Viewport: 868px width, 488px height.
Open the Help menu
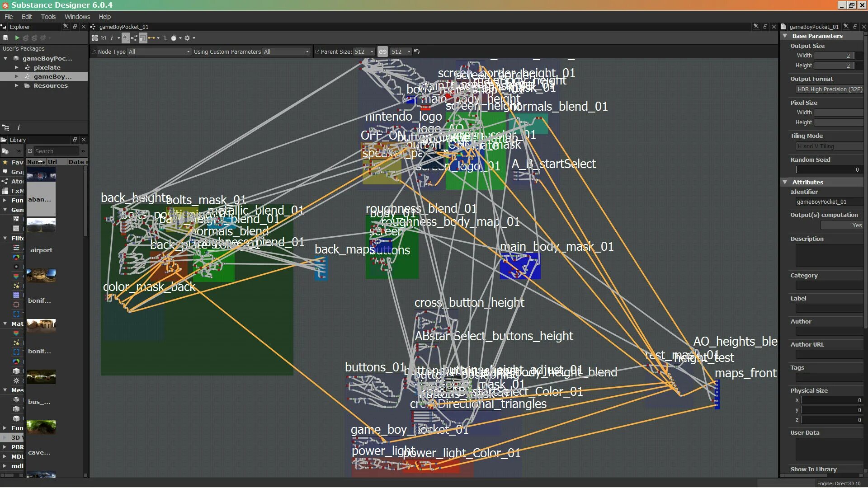(104, 17)
